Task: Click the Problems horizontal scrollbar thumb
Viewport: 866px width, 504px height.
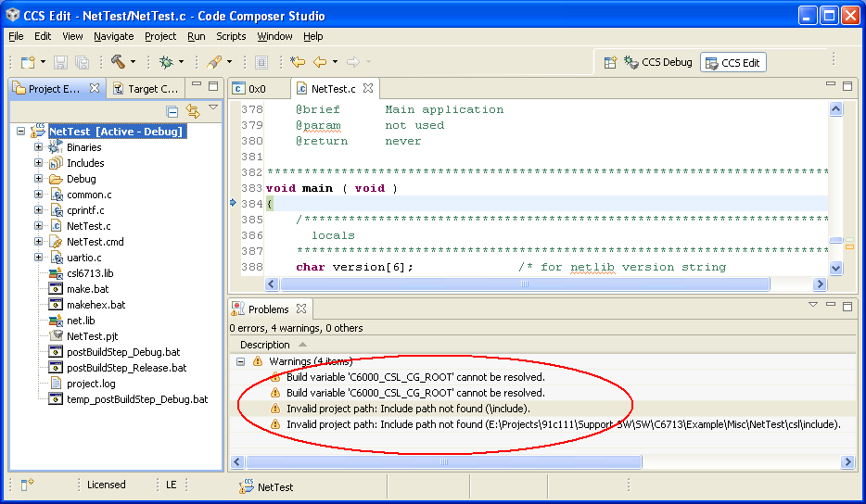Action: [443, 461]
